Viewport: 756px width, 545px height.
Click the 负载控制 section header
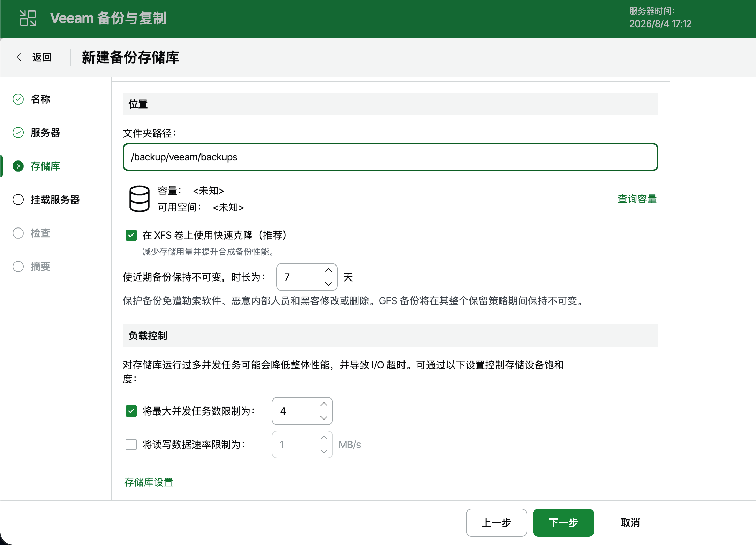click(390, 336)
